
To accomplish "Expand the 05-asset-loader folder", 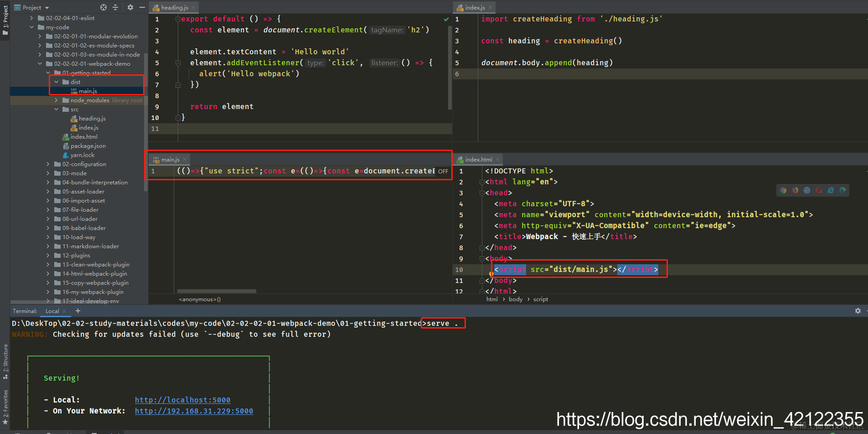I will point(48,192).
